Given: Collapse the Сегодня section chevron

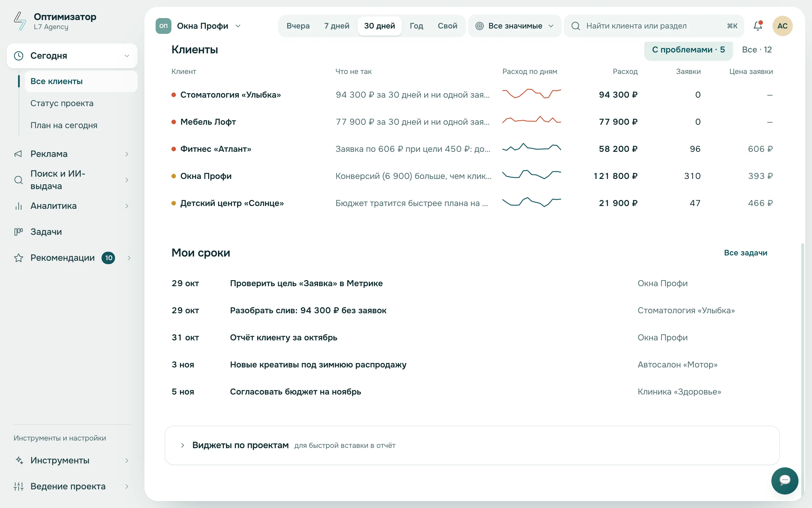Looking at the screenshot, I should (x=127, y=56).
